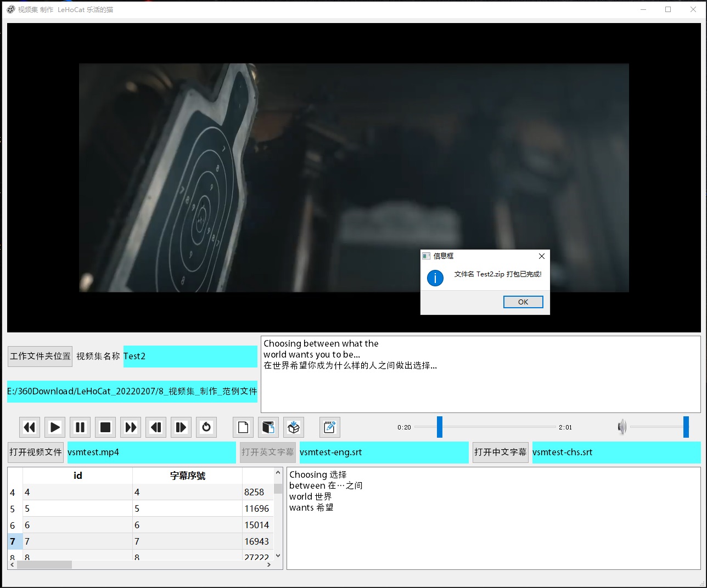Screen dimensions: 707x588
Task: Click the 'wants 希望' vocabulary line
Action: point(311,507)
